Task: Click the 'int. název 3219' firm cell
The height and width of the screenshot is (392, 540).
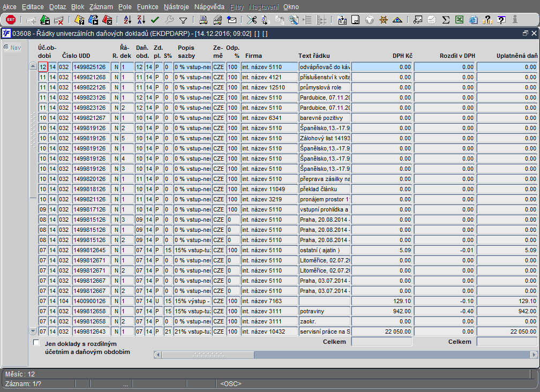Action: pyautogui.click(x=269, y=199)
